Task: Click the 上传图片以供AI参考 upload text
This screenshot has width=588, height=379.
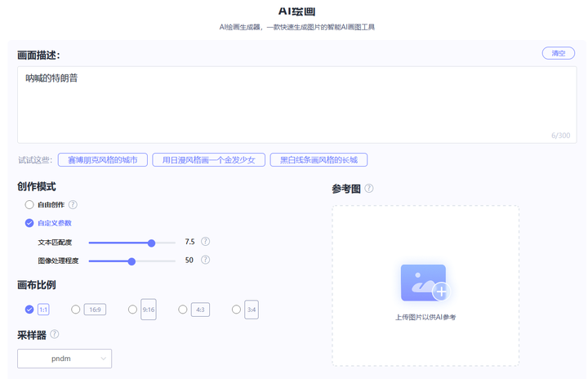Action: [x=425, y=318]
